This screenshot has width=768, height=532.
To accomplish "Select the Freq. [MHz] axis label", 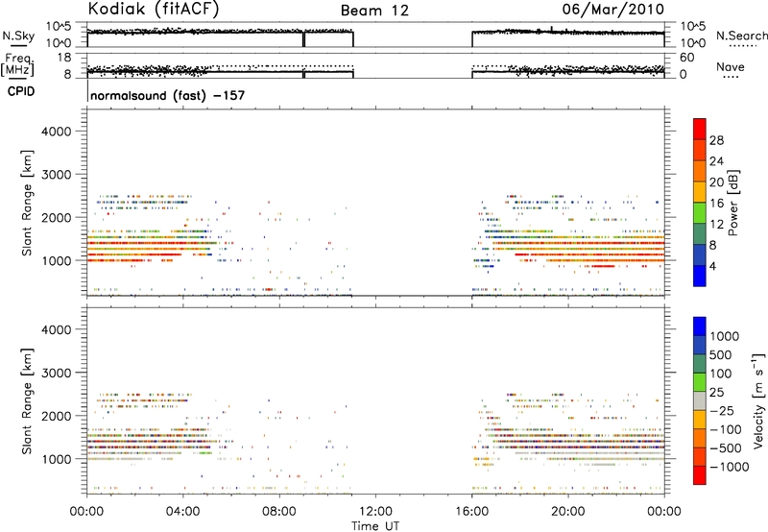I will pyautogui.click(x=18, y=65).
